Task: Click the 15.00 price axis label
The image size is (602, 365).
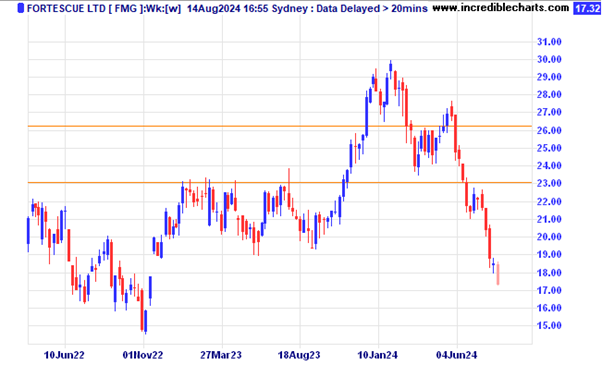Action: click(x=549, y=325)
